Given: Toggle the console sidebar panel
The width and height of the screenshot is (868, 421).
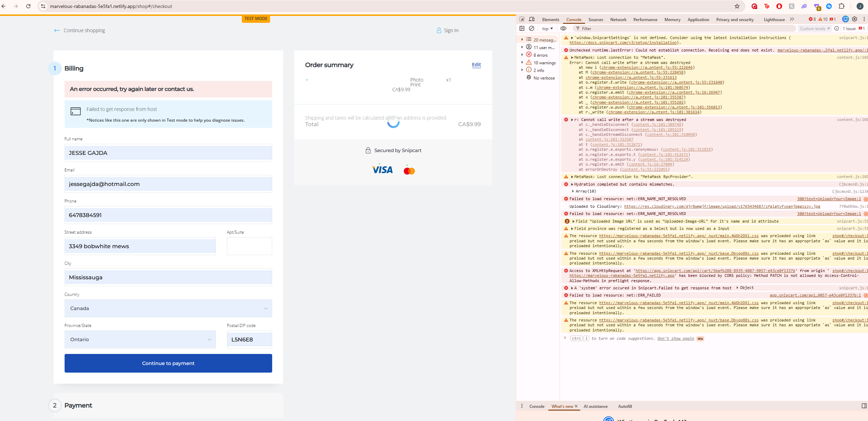Looking at the screenshot, I should click(522, 28).
